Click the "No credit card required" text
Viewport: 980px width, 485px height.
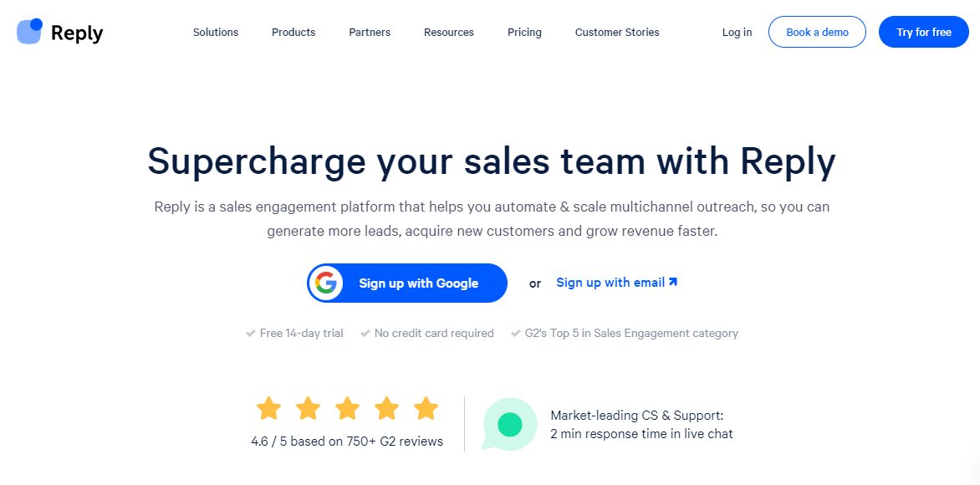(434, 333)
